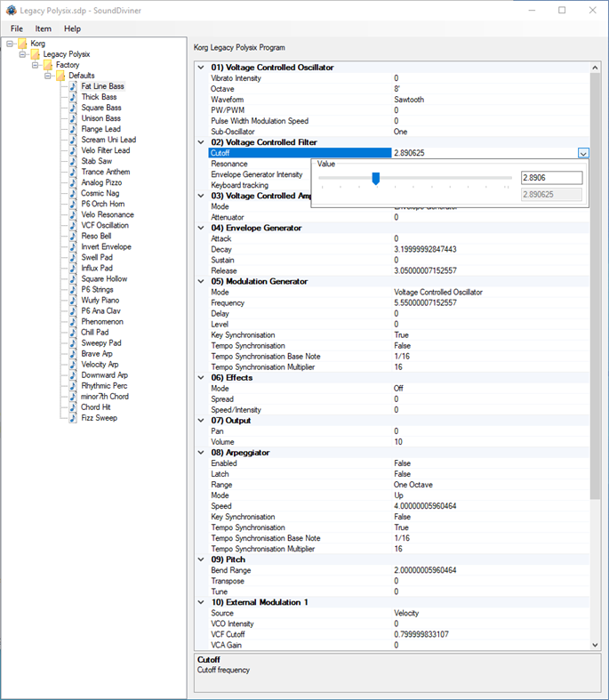
Task: Click the editable Value box showing 2.8906
Action: pos(551,178)
